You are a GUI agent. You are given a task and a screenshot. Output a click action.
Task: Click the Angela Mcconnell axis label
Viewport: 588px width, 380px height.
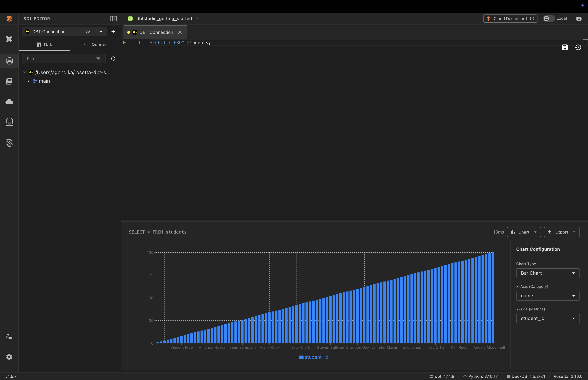click(489, 347)
